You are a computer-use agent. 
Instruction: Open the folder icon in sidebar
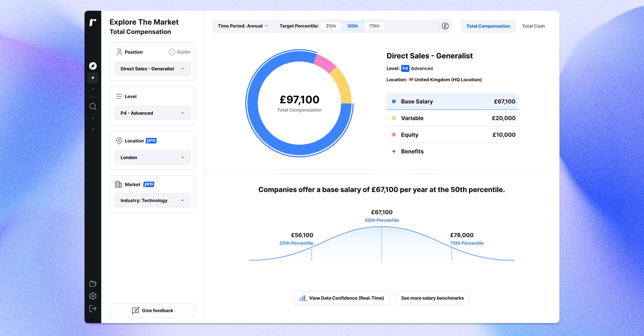tap(93, 283)
